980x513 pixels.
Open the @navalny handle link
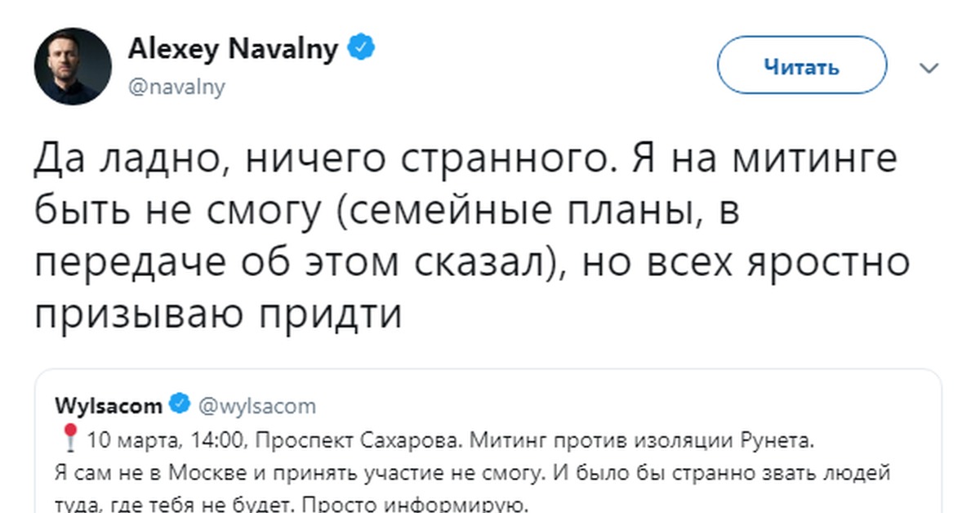176,86
